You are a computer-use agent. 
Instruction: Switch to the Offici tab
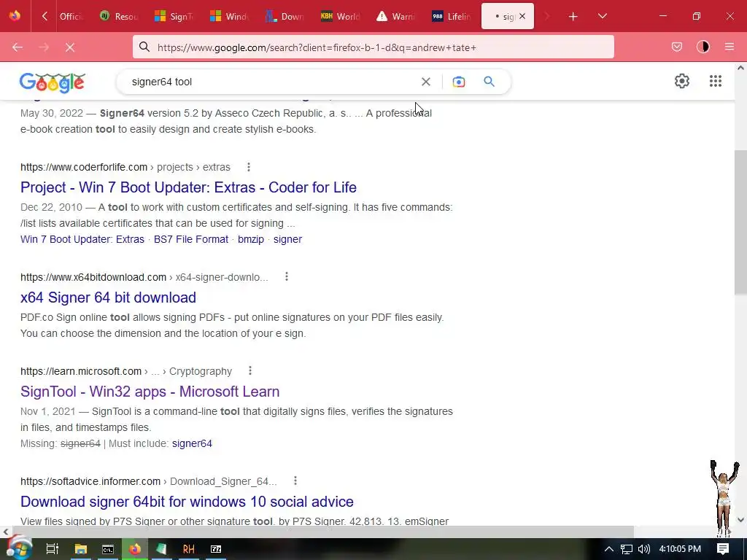tap(71, 16)
